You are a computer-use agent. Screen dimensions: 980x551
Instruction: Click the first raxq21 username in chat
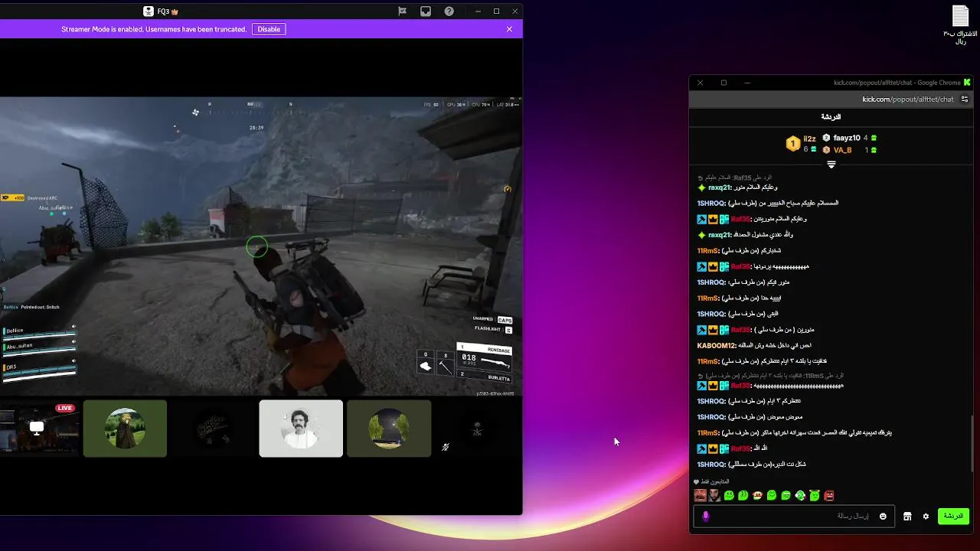[x=720, y=187]
